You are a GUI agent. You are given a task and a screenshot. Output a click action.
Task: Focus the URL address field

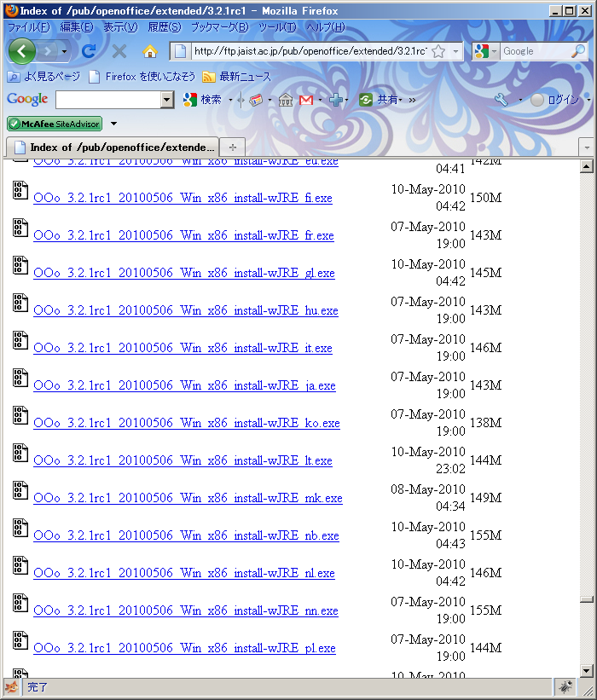tap(310, 51)
